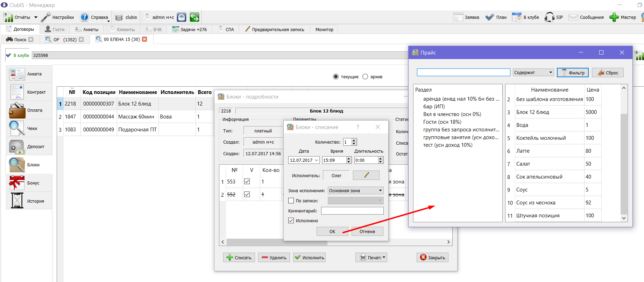644x282 pixels.
Task: Click the Списать button
Action: (239, 258)
